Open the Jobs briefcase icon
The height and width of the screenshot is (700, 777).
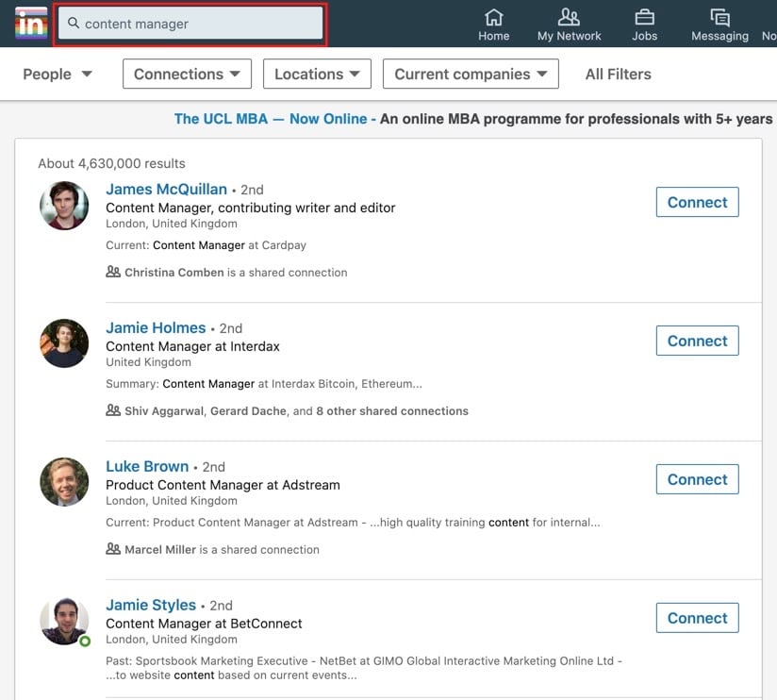[645, 18]
